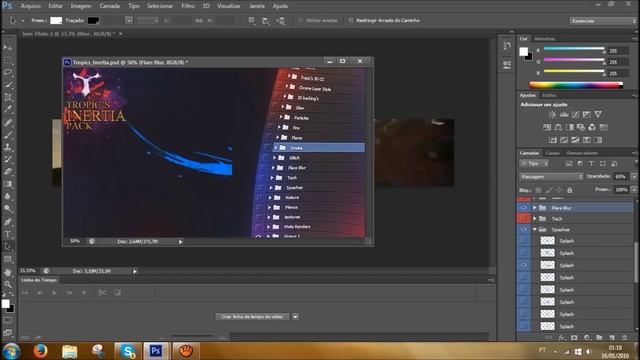The height and width of the screenshot is (360, 640).
Task: Select the Crop tool
Action: coord(8,97)
